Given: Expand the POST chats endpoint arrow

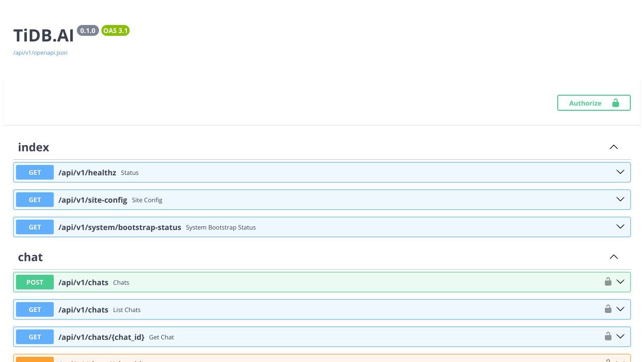Looking at the screenshot, I should [620, 282].
